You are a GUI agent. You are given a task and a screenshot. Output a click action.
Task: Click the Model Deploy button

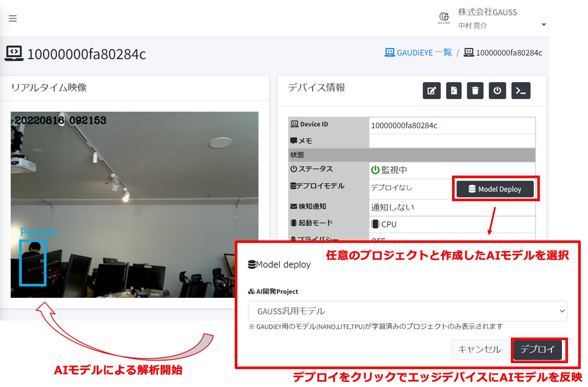pos(495,189)
